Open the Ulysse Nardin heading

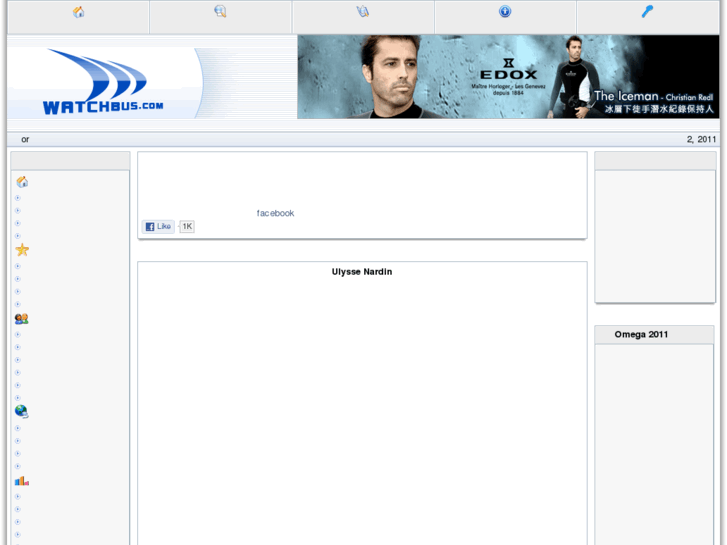[x=362, y=272]
